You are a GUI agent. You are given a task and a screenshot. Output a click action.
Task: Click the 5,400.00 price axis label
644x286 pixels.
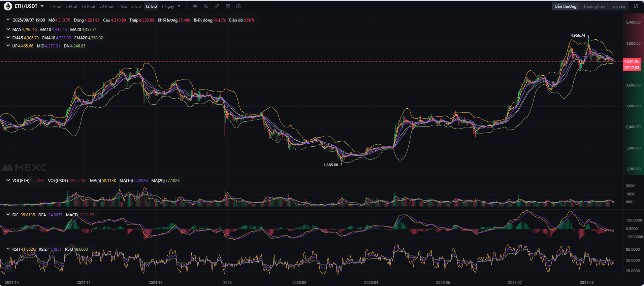[633, 22]
